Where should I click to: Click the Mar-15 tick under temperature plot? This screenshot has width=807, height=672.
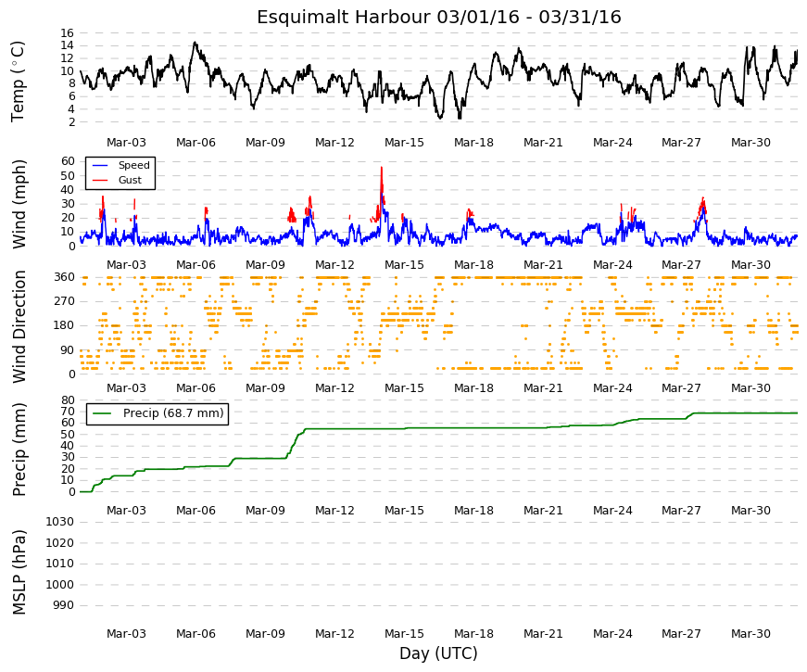pos(404,143)
